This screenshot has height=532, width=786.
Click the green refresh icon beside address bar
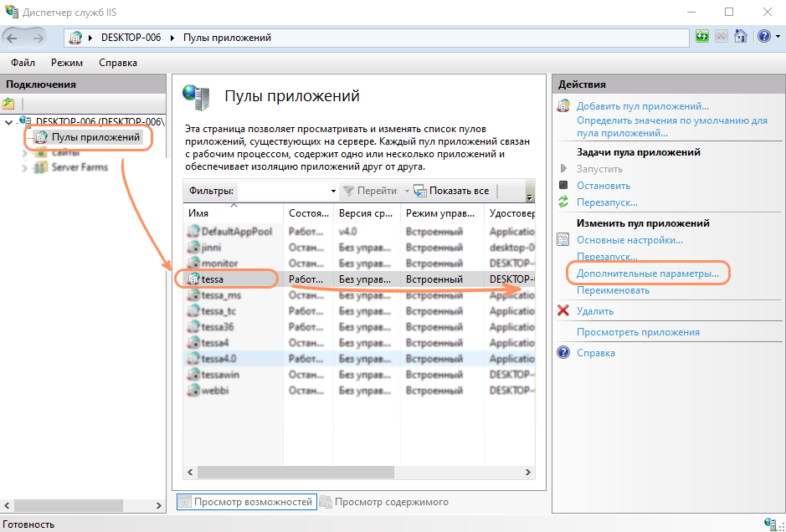701,37
